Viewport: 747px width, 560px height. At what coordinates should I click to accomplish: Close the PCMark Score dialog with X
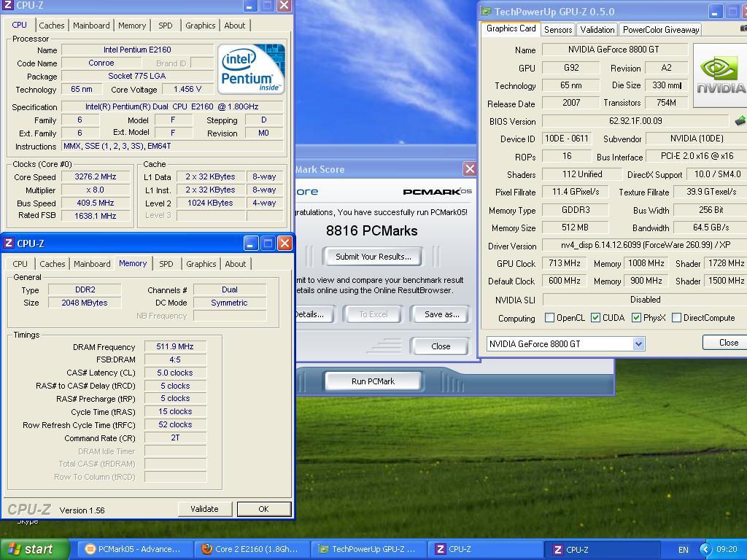[470, 168]
